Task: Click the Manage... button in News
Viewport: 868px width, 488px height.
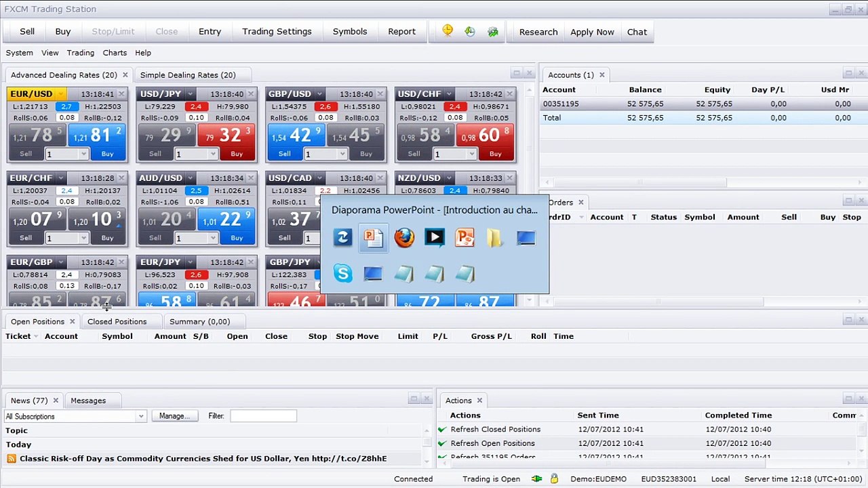Action: click(175, 416)
